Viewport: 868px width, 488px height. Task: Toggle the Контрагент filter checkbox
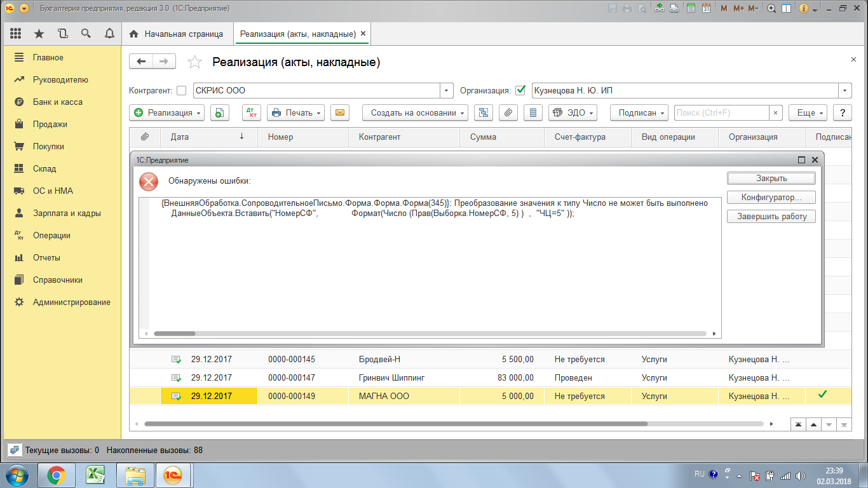point(182,90)
